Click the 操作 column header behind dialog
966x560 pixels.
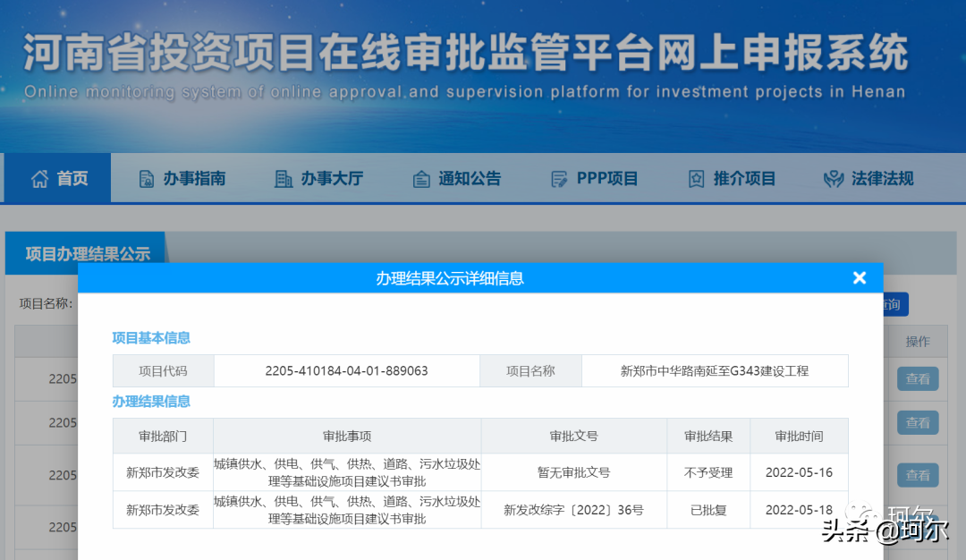(x=918, y=342)
